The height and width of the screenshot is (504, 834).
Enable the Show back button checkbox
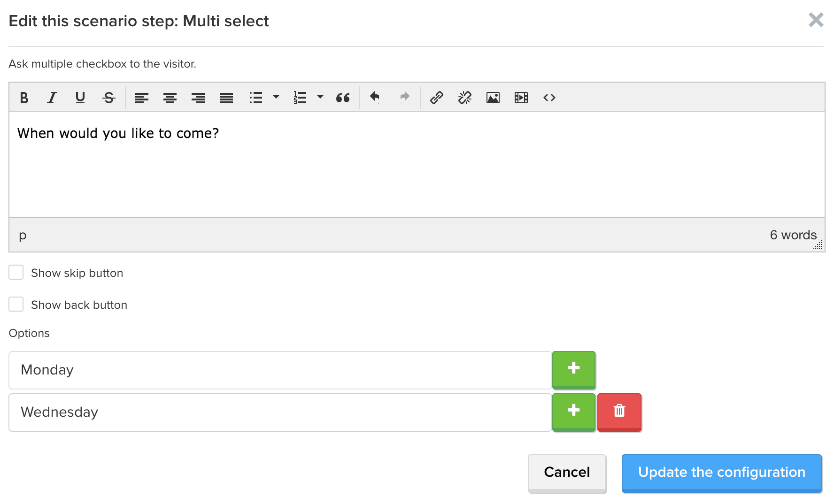click(16, 304)
